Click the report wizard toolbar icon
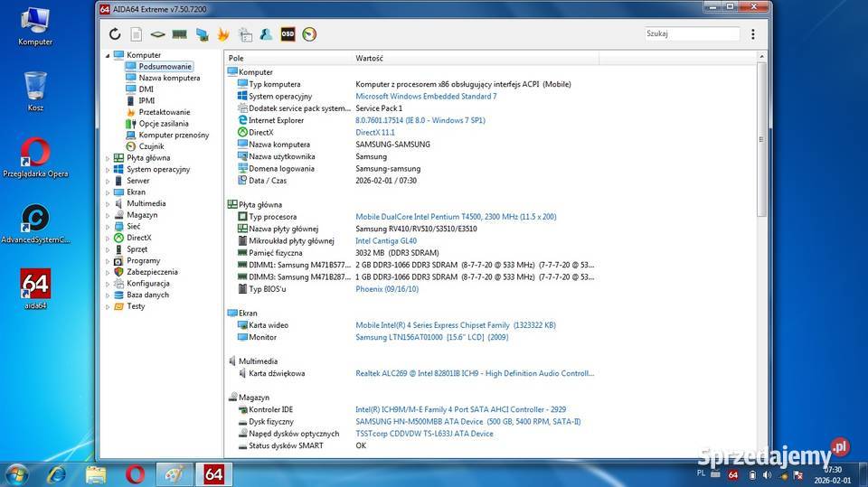The width and height of the screenshot is (868, 487). (245, 34)
